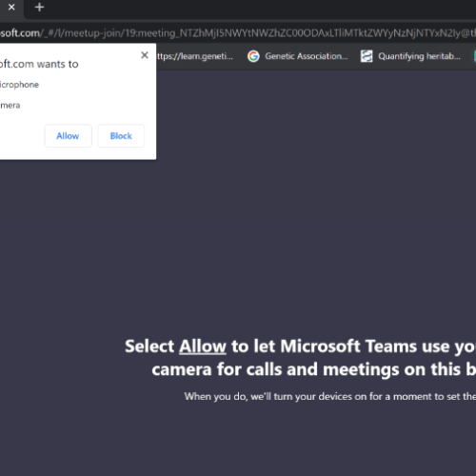Click 'camera for calls and meetings' heading line
Screen dimensions: 476x476
(x=313, y=369)
